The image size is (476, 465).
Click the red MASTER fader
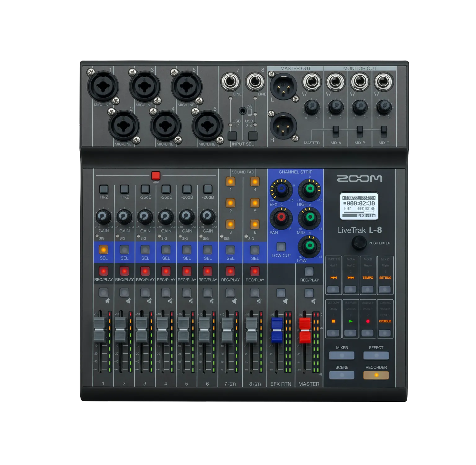coord(305,330)
